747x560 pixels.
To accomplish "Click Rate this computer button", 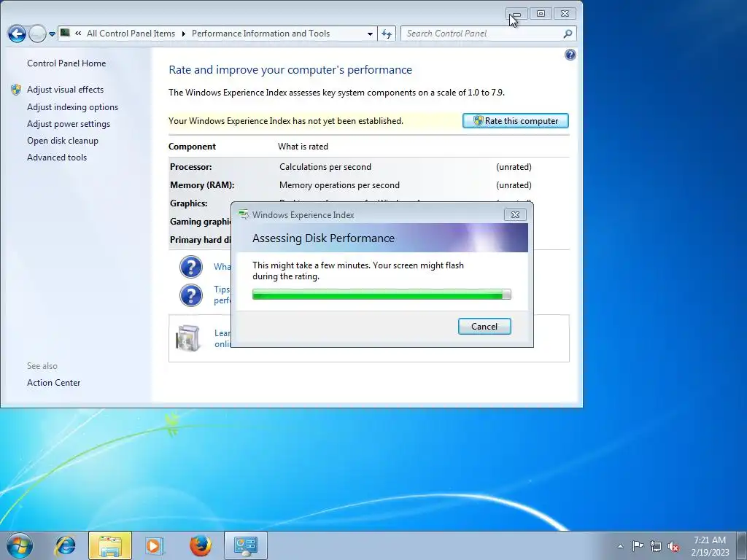I will pyautogui.click(x=516, y=121).
